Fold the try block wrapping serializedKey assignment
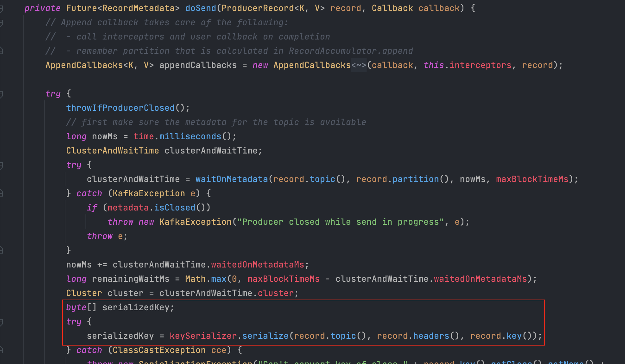 1,322
